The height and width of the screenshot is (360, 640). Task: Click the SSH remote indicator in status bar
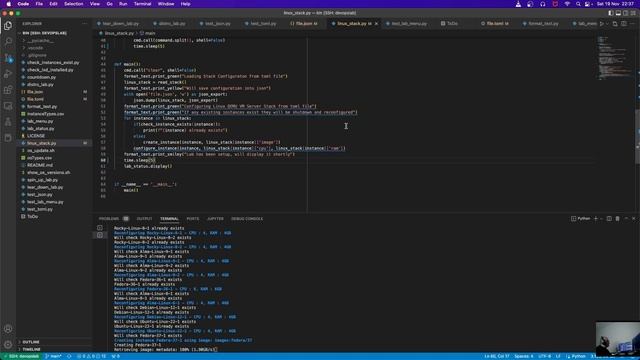pyautogui.click(x=22, y=356)
